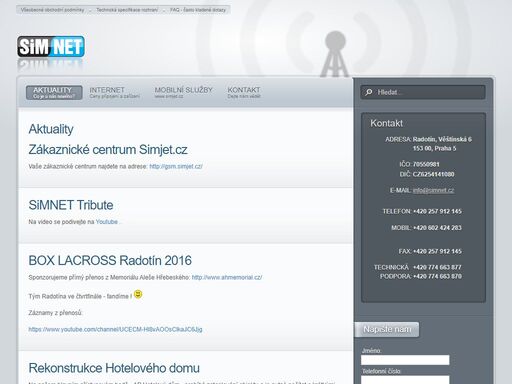Click the Zákaznické centrum Simjet.cz heading
The width and height of the screenshot is (512, 384).
point(108,150)
